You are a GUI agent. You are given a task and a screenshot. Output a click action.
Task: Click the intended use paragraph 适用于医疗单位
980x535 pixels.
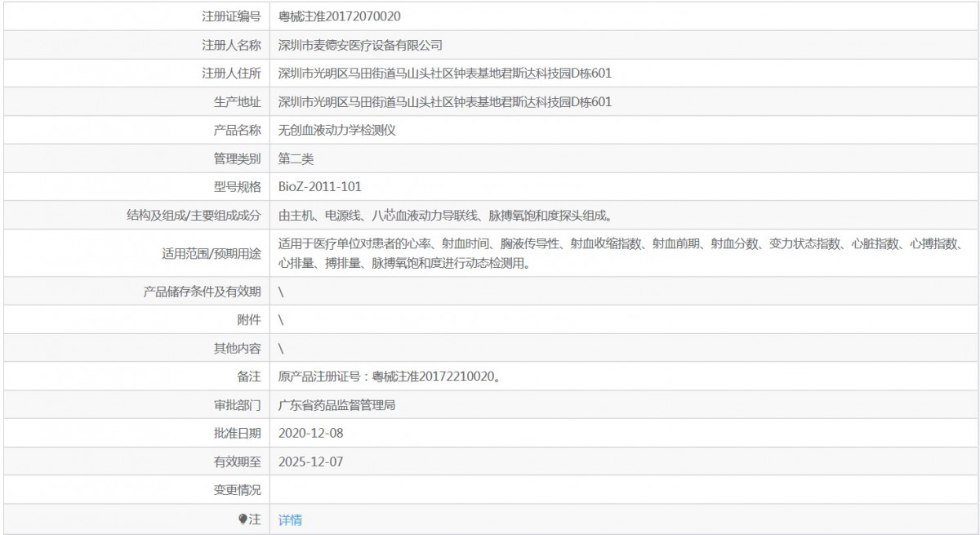click(621, 253)
